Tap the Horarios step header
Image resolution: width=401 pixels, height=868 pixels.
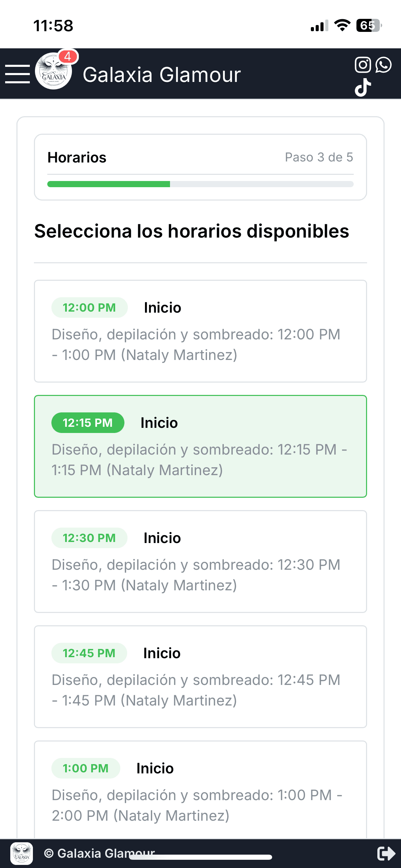click(77, 158)
